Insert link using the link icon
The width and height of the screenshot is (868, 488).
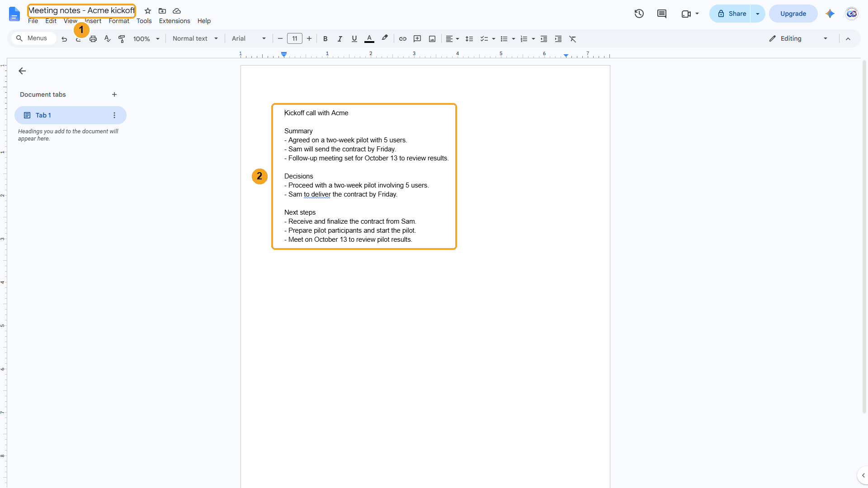click(x=403, y=39)
